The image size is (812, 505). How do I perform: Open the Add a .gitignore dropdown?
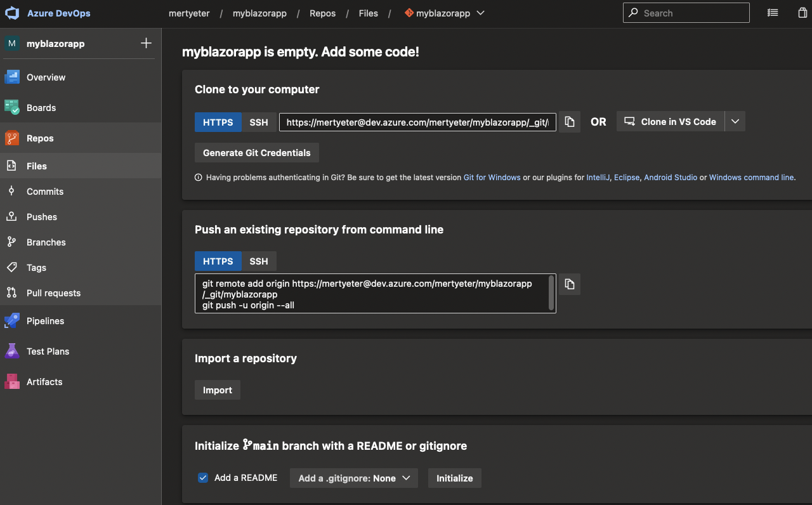(354, 478)
